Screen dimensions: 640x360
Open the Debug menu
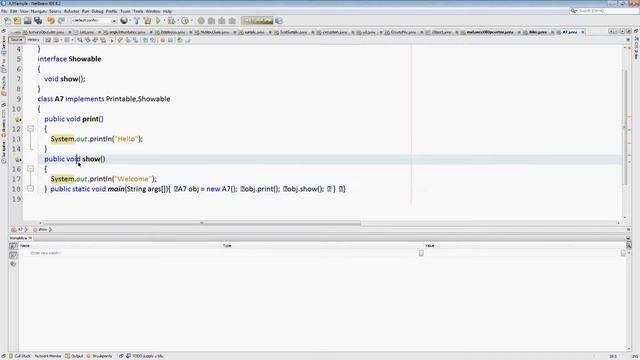pyautogui.click(x=97, y=11)
